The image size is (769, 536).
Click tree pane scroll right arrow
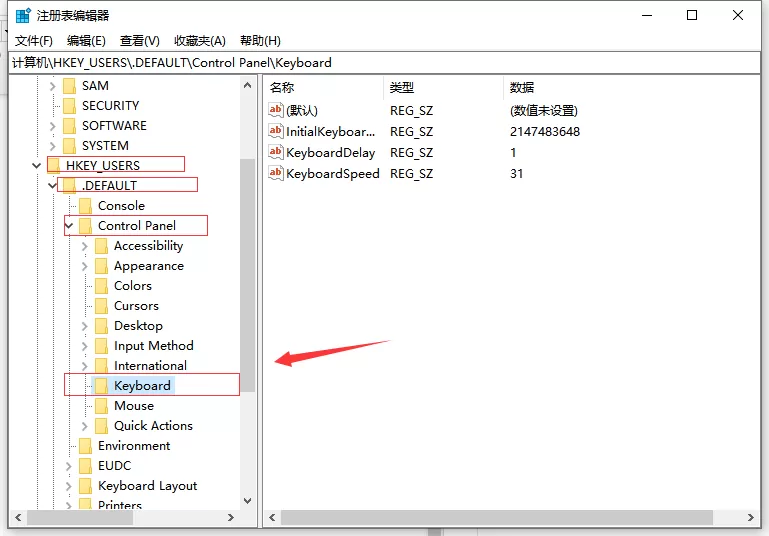tap(231, 517)
